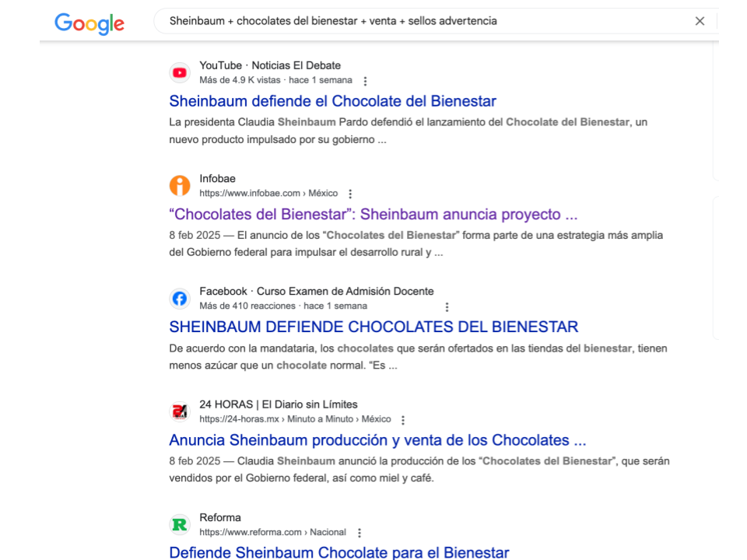The image size is (747, 560).
Task: Open 'SHEINBAUM DEFIENDE CHOCOLATES DEL BIENESTAR' result
Action: point(373,327)
